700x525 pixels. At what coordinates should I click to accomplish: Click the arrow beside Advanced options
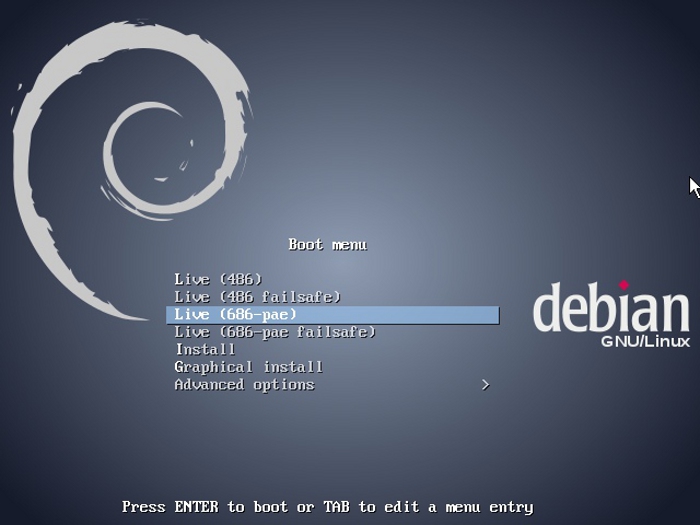pos(485,385)
